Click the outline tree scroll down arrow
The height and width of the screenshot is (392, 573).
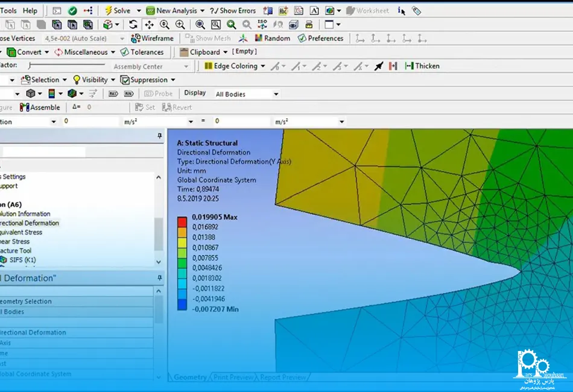(x=159, y=262)
